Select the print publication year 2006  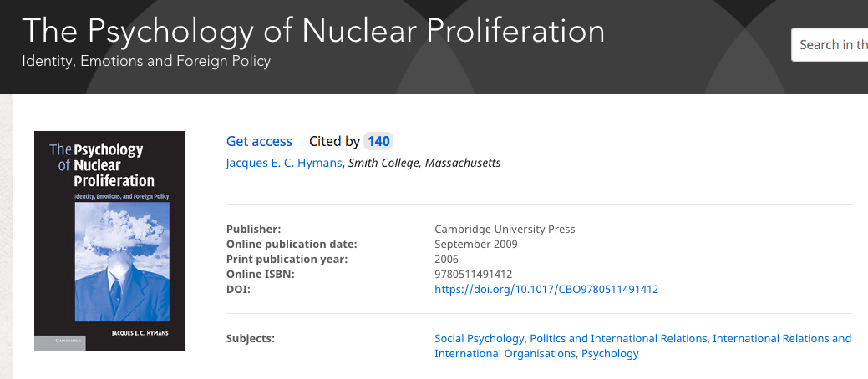(x=447, y=259)
